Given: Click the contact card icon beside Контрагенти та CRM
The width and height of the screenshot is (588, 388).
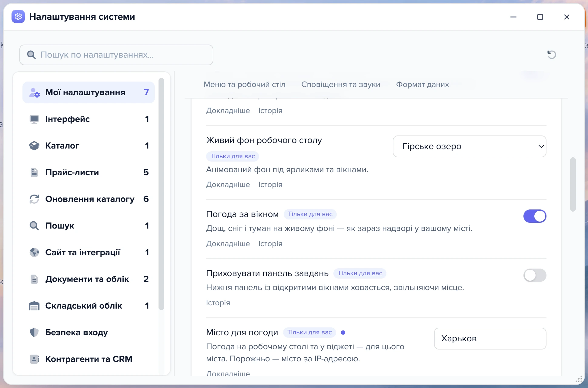Looking at the screenshot, I should (x=34, y=359).
